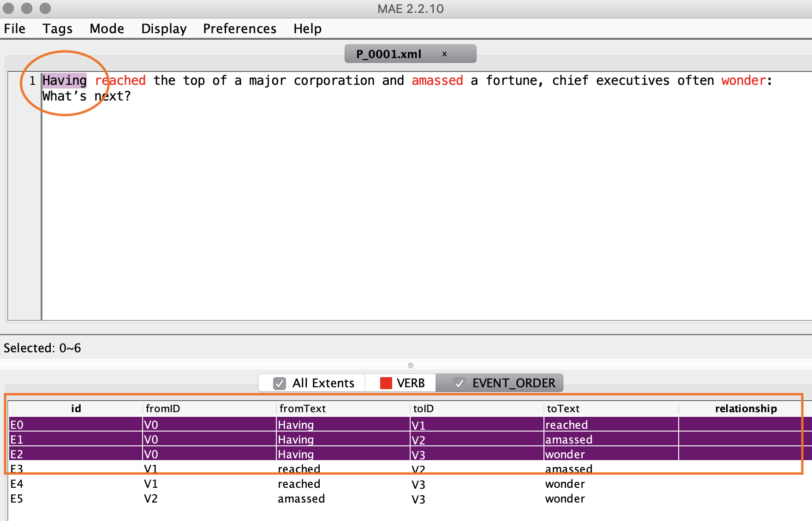812x521 pixels.
Task: Click the red VERB color swatch
Action: 386,383
